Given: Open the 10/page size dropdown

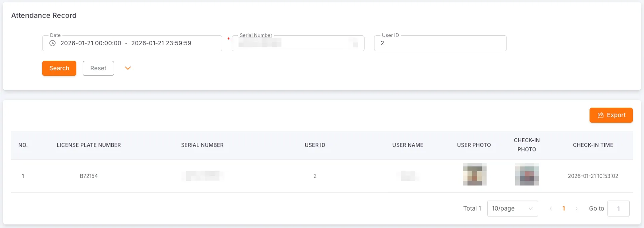Looking at the screenshot, I should click(x=512, y=209).
